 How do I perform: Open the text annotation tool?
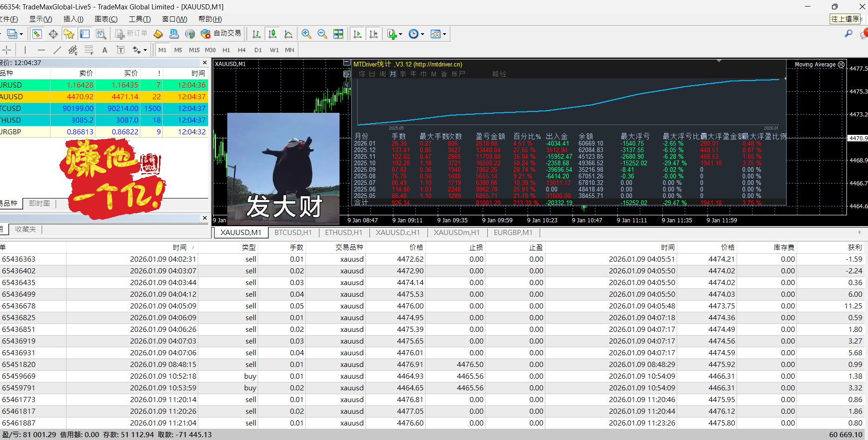[x=105, y=50]
